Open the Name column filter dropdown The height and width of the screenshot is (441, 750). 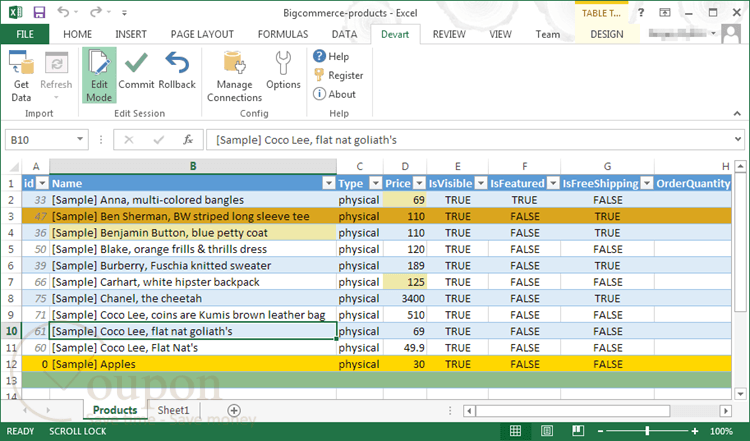pyautogui.click(x=329, y=183)
